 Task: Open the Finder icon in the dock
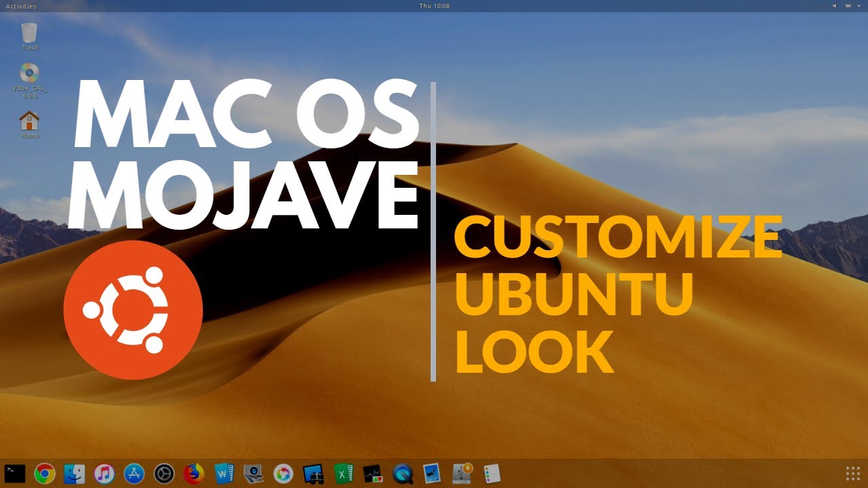click(x=74, y=473)
